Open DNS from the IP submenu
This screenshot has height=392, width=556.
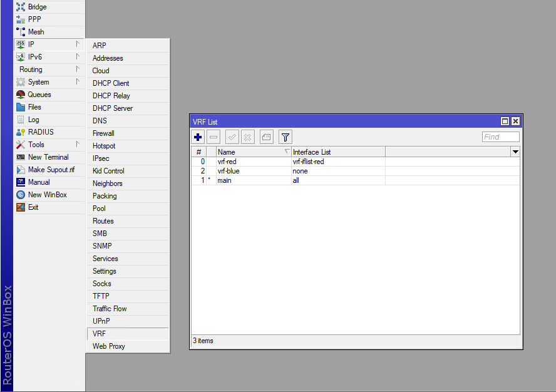click(x=99, y=120)
